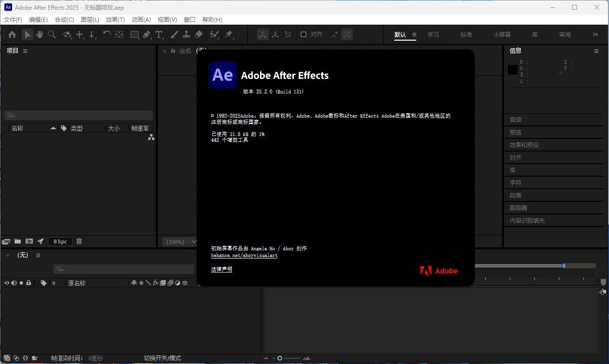Select the Brush tool
This screenshot has width=609, height=364.
click(x=174, y=34)
